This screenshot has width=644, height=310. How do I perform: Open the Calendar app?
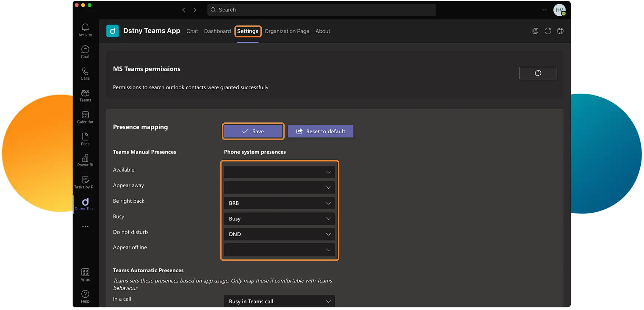(x=85, y=117)
